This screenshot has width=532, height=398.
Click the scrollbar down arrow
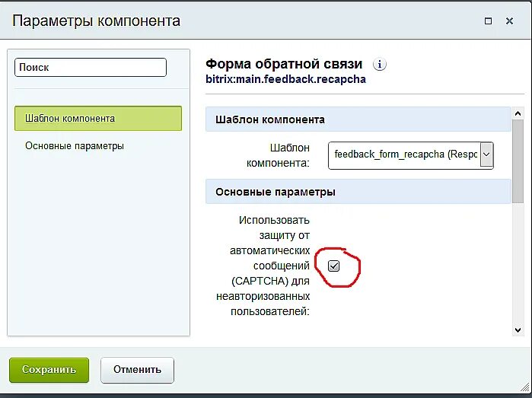(x=518, y=330)
